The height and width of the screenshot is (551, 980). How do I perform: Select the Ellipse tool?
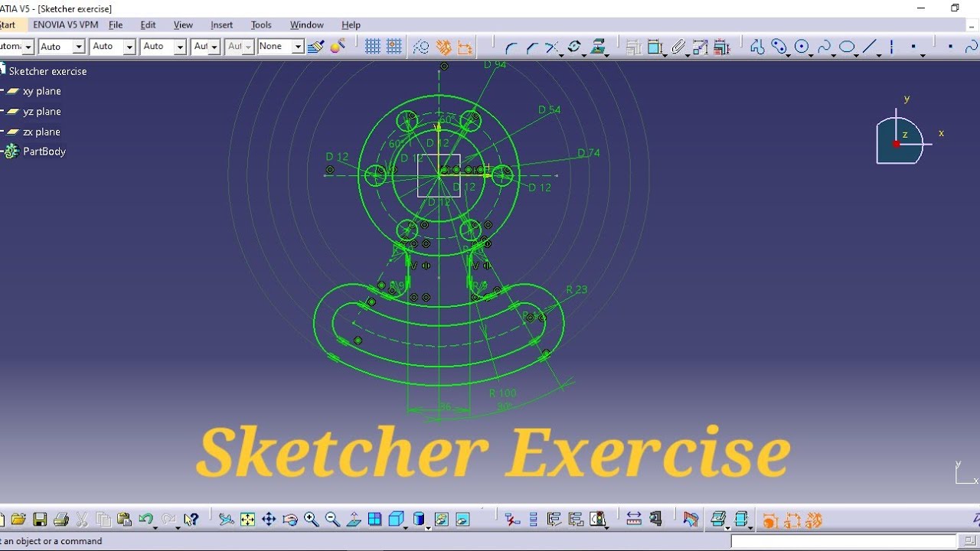pyautogui.click(x=847, y=47)
